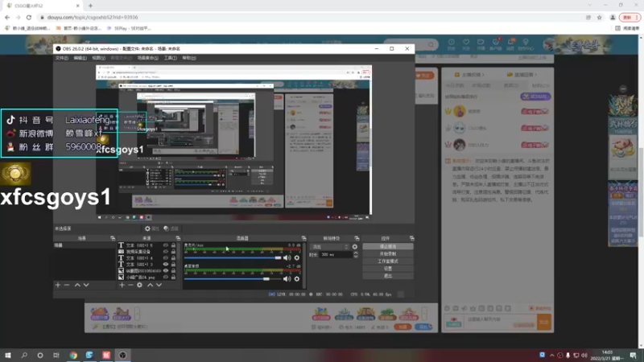
Task: Pop out the Scene Transitions dock
Action: [x=357, y=238]
